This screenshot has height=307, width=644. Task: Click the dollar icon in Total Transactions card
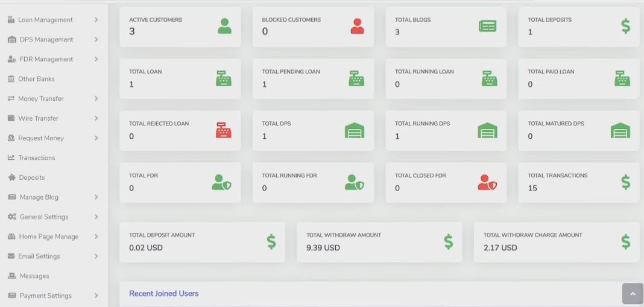[x=625, y=182]
